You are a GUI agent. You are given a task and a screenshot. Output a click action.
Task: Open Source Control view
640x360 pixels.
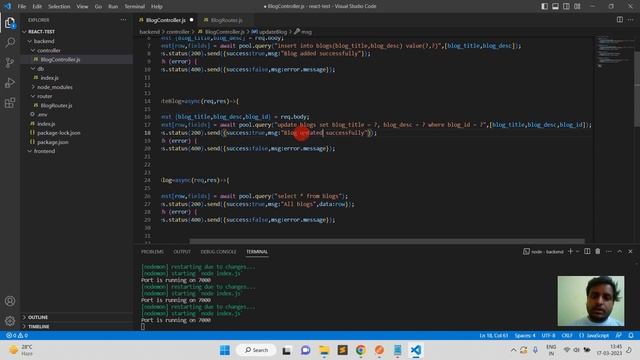[10, 62]
